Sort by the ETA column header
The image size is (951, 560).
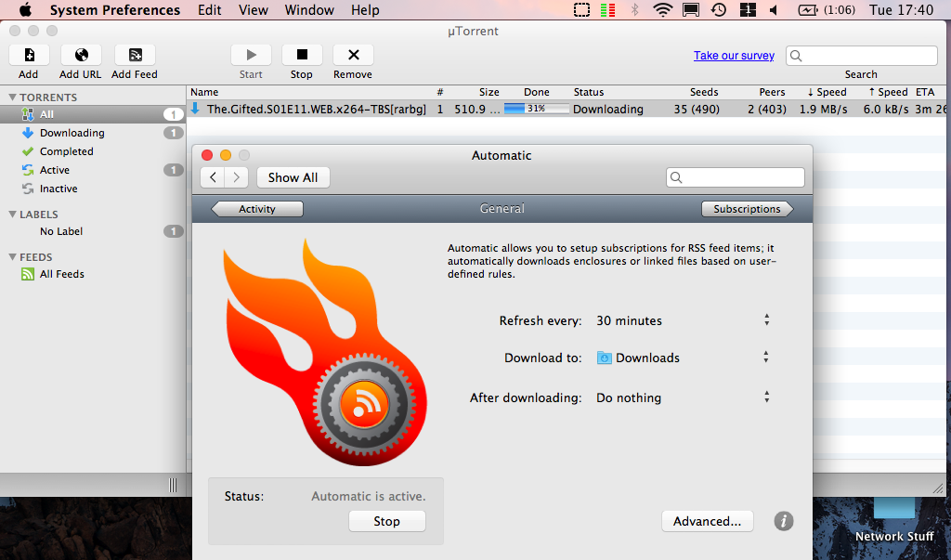pyautogui.click(x=925, y=92)
